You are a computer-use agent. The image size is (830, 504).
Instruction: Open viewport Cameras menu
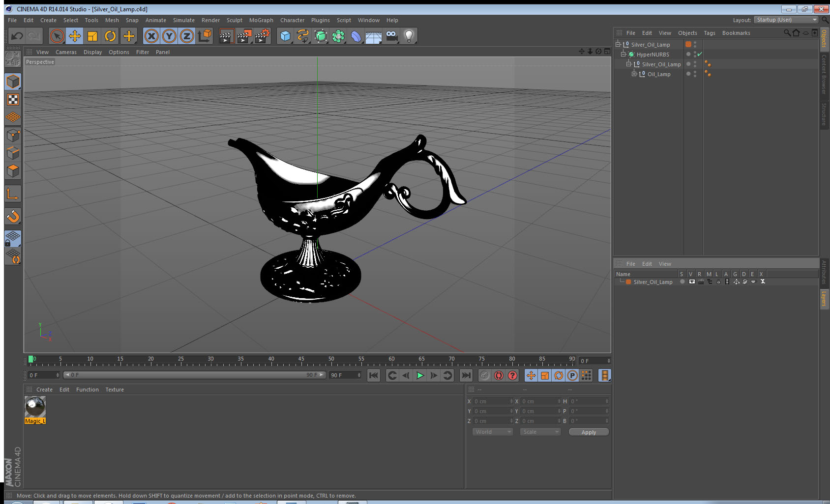tap(66, 52)
